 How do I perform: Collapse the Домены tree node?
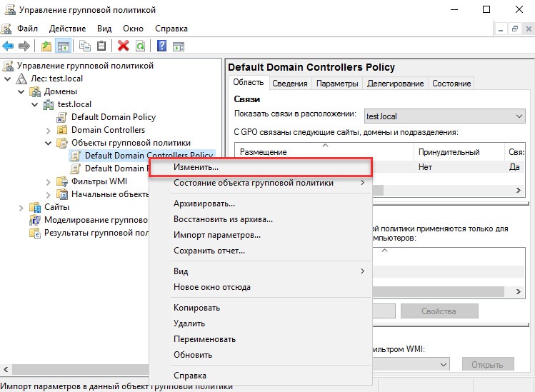(x=21, y=92)
